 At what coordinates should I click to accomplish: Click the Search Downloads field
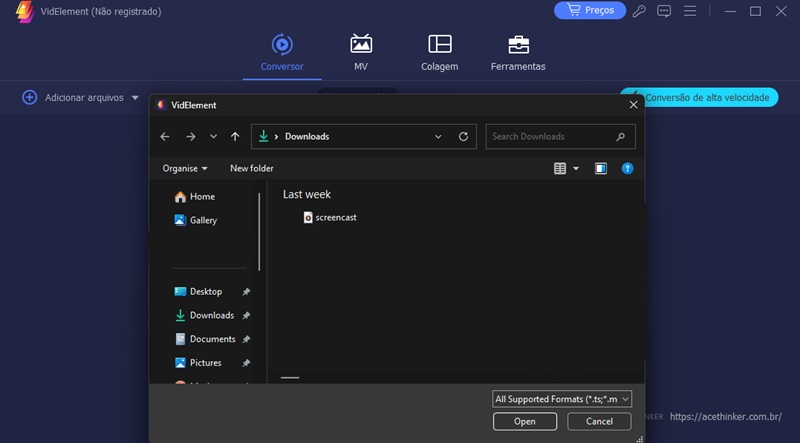coord(553,137)
